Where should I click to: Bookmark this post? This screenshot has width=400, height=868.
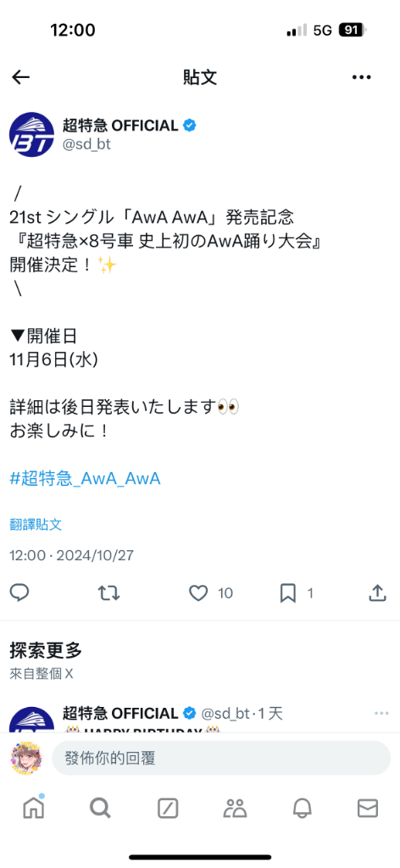click(x=287, y=593)
